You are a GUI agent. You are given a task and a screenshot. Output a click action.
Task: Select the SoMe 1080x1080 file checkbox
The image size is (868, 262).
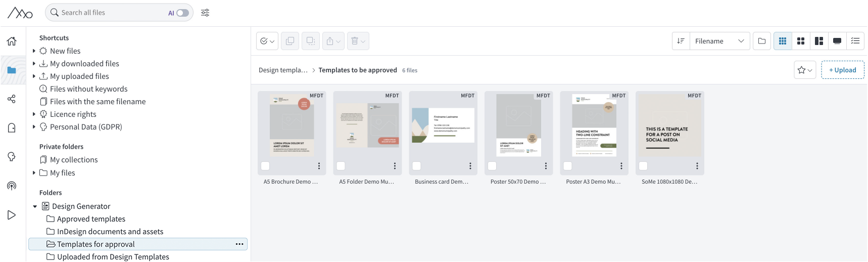(x=643, y=166)
